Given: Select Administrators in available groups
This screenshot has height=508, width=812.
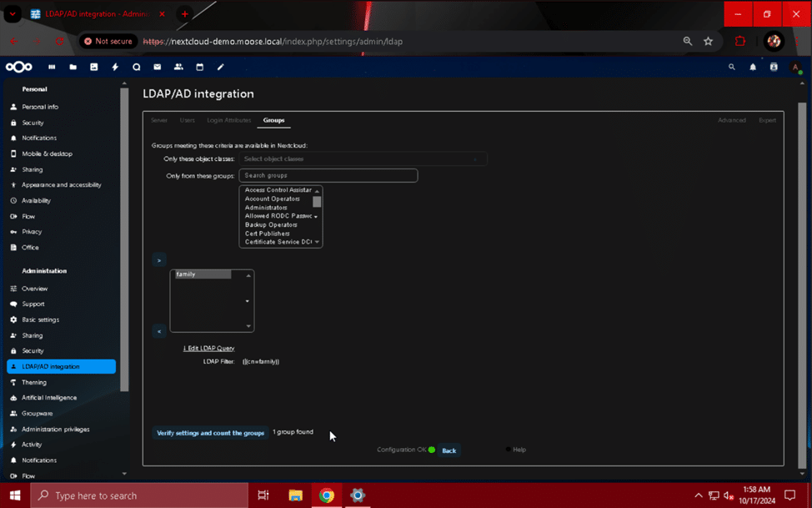Looking at the screenshot, I should tap(266, 208).
